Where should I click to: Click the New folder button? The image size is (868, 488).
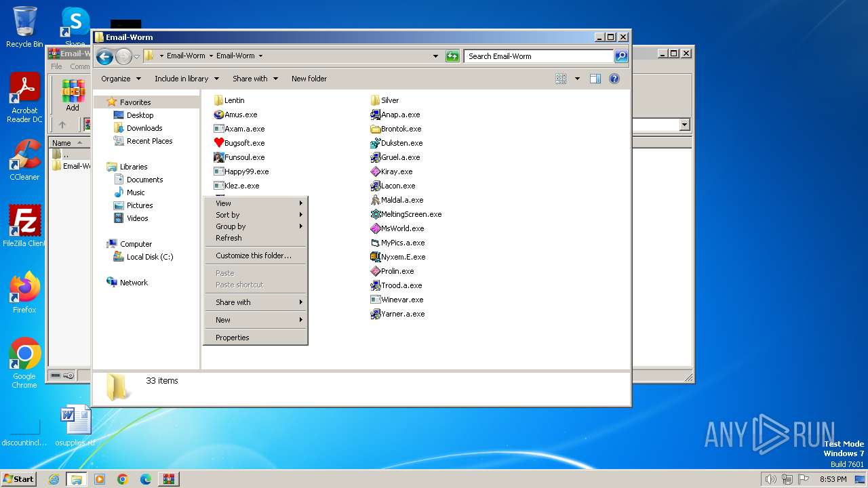coord(309,79)
